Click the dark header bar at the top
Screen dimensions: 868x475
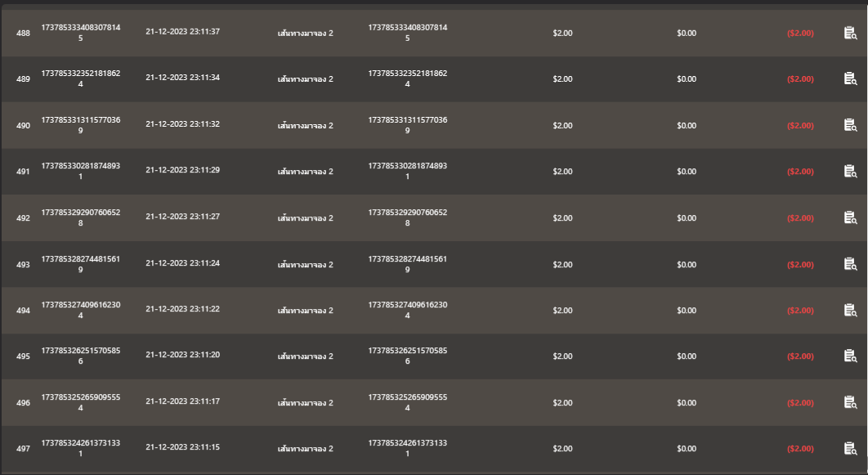click(434, 5)
